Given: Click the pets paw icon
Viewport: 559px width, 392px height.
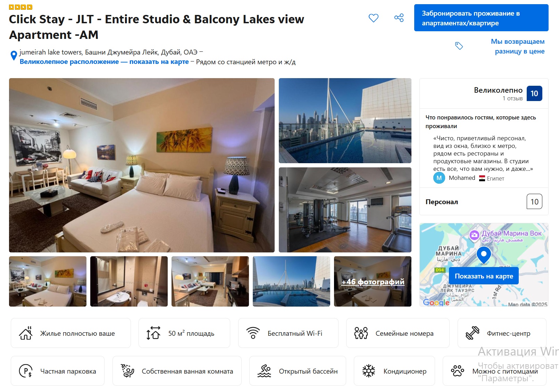Looking at the screenshot, I should point(458,371).
